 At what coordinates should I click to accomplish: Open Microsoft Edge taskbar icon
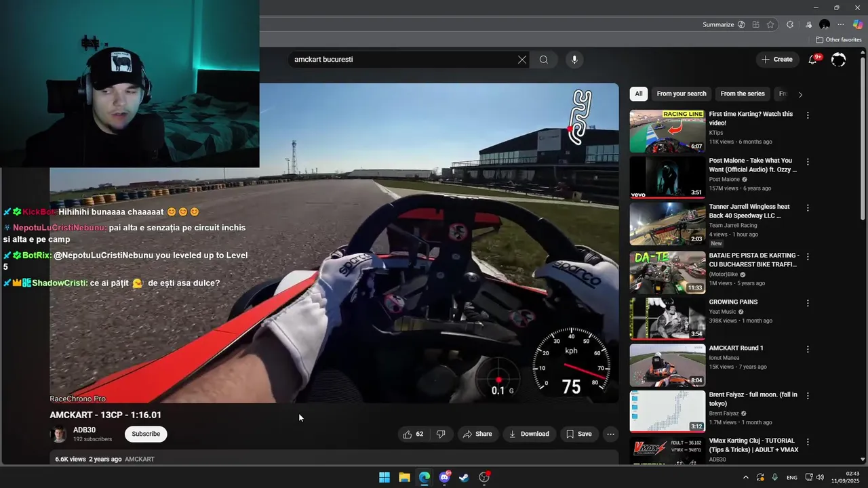tap(424, 477)
